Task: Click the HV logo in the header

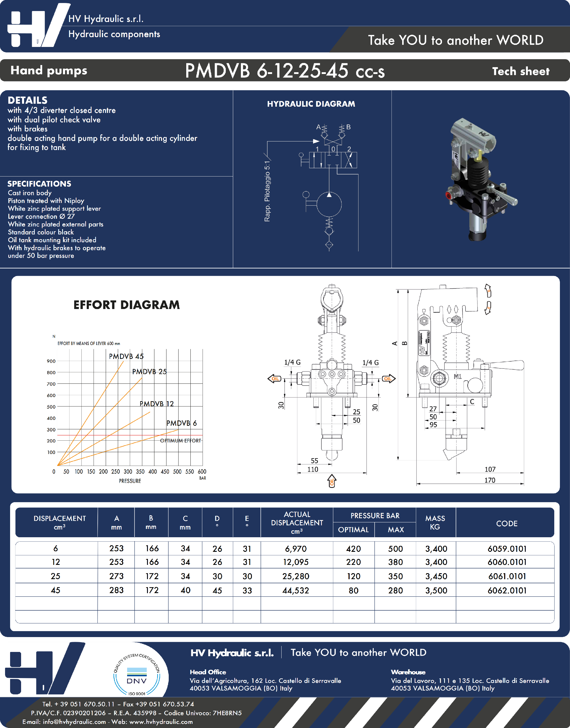Action: click(38, 25)
